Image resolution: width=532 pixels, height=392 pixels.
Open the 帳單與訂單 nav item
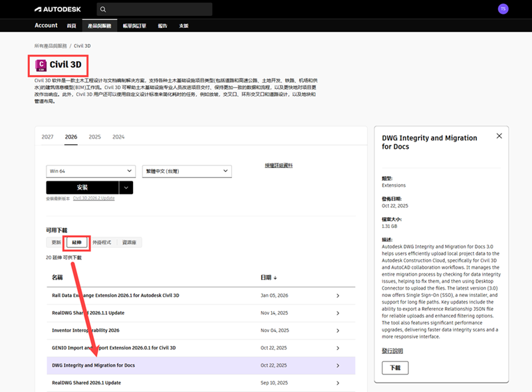point(134,26)
